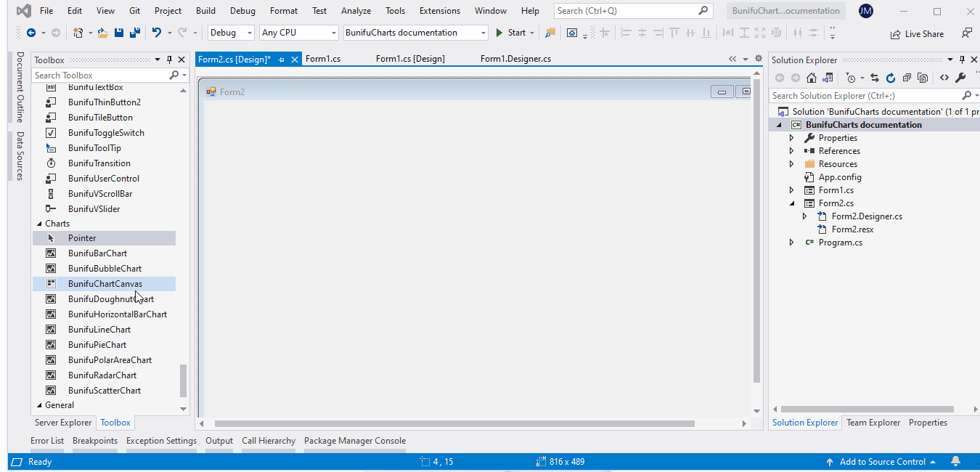980x472 pixels.
Task: Select BunifuToggleSwitch in Toolbox
Action: 105,133
